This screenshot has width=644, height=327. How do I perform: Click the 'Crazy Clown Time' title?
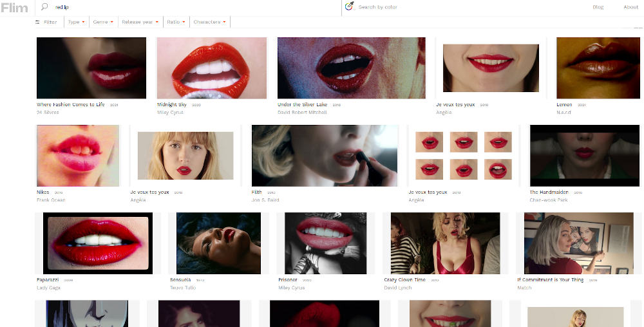click(404, 280)
